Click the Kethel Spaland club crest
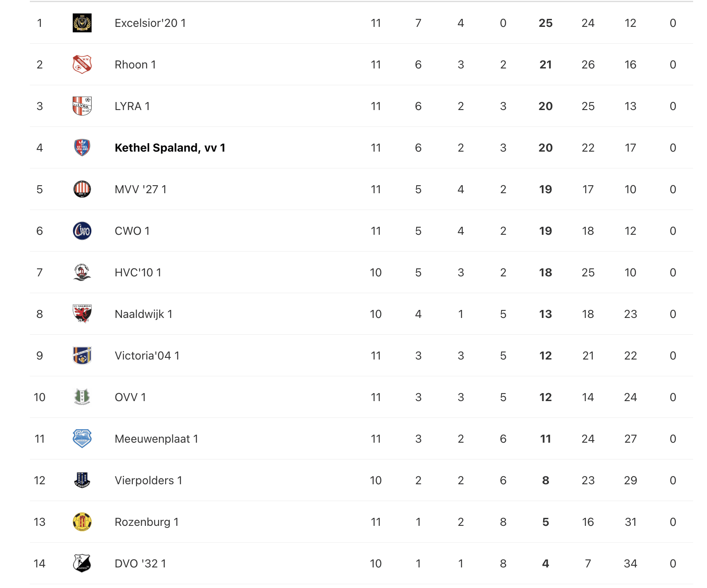Viewport: 707px width, 588px height. point(82,148)
